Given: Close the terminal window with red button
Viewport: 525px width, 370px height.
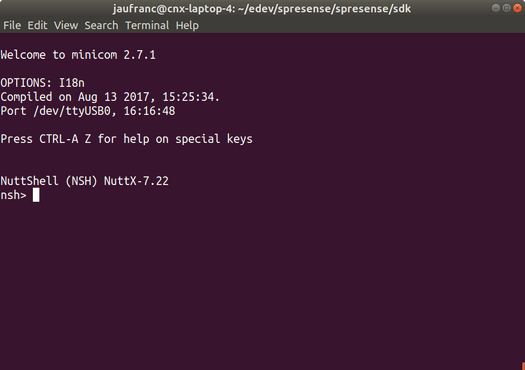Looking at the screenshot, I should (x=517, y=8).
